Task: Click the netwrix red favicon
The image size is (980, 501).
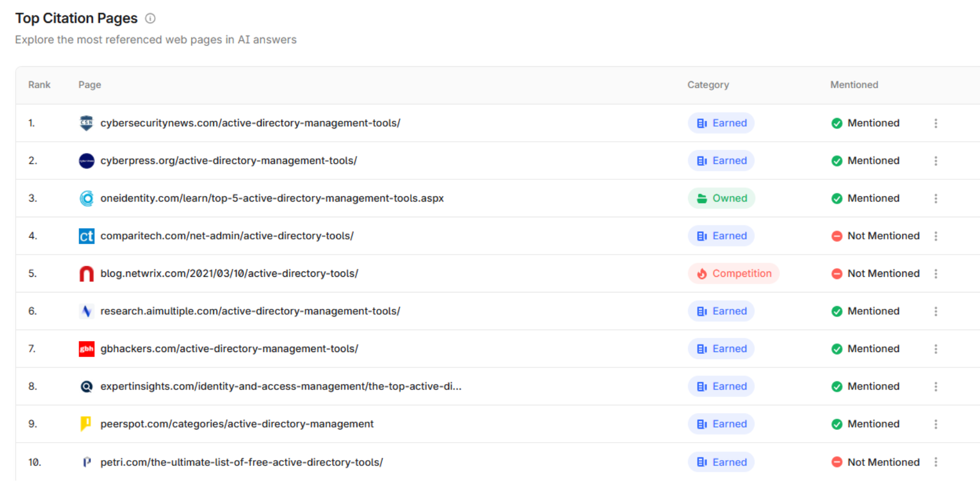Action: coord(86,273)
